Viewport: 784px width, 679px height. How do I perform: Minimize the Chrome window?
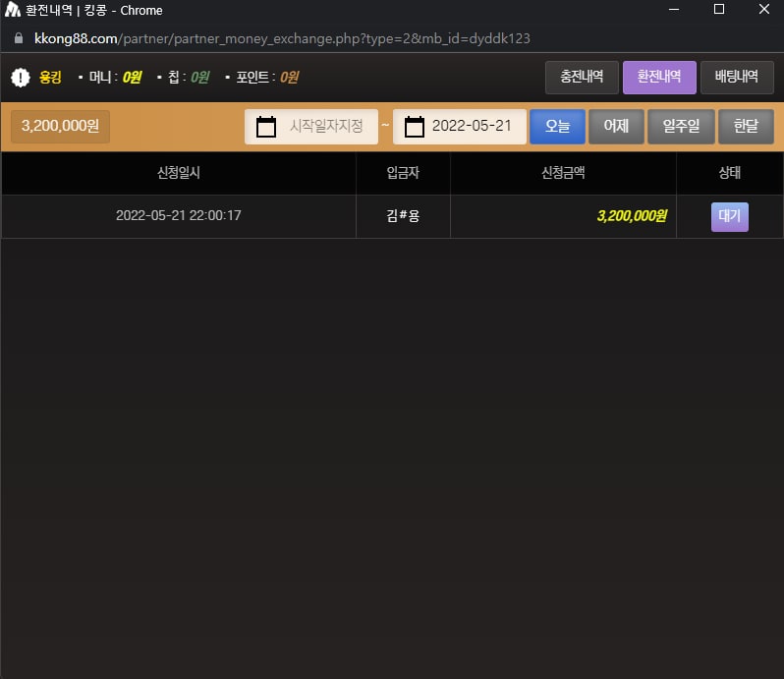point(674,10)
